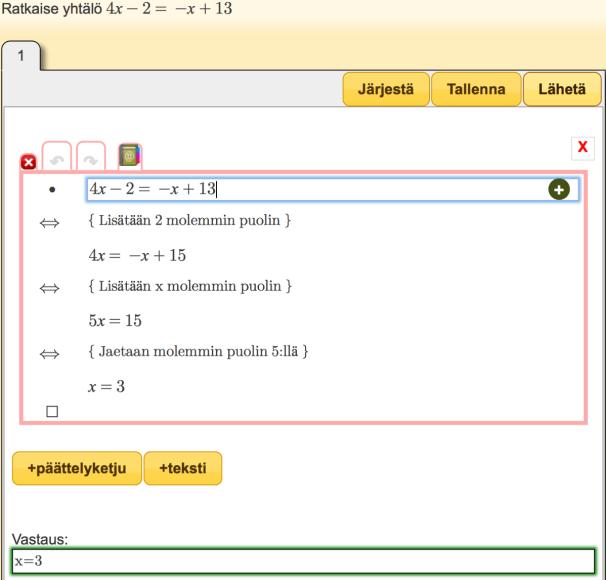Click equivalence arrow beside Jaetaan molemmin puolin
The image size is (606, 580).
49,354
